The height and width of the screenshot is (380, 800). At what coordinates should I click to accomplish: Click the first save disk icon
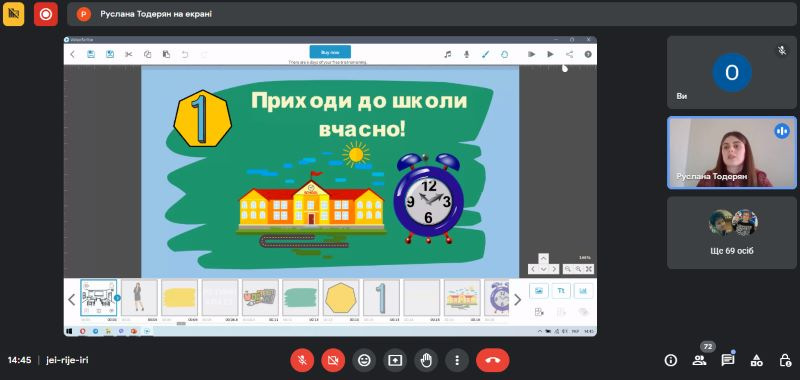click(91, 54)
